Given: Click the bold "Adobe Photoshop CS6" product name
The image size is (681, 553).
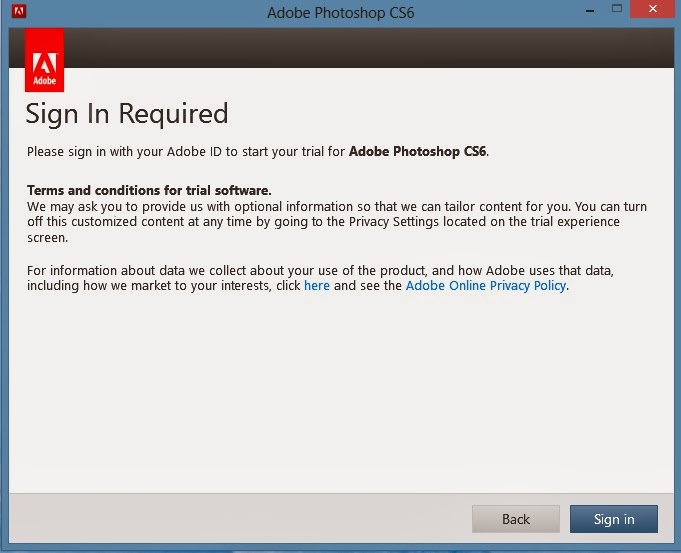Looking at the screenshot, I should click(418, 152).
